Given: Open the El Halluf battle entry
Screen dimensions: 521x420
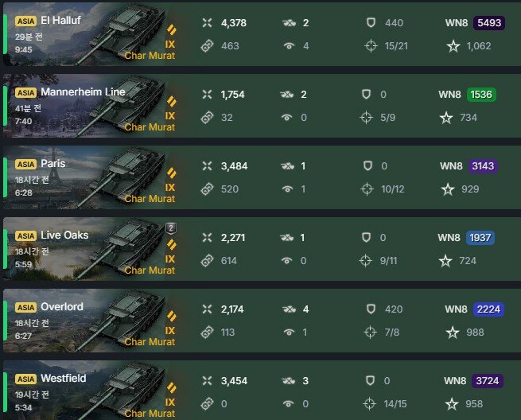Looking at the screenshot, I should [x=262, y=34].
